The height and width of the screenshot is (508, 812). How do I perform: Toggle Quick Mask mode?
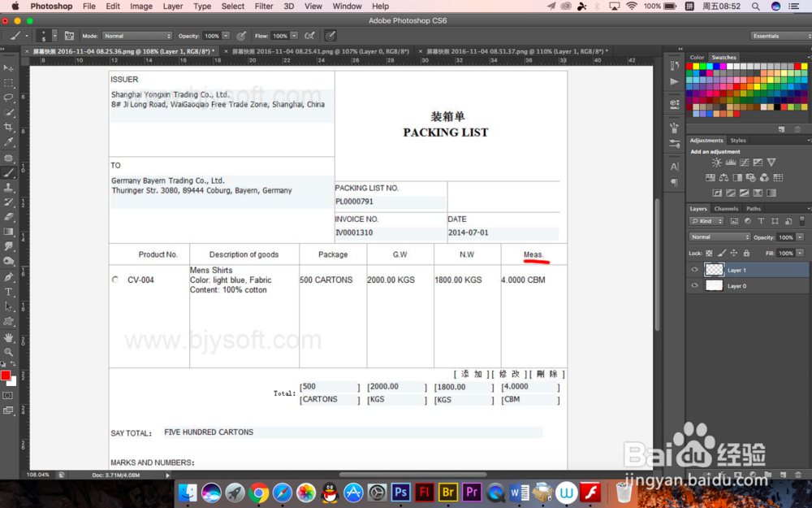click(x=8, y=396)
